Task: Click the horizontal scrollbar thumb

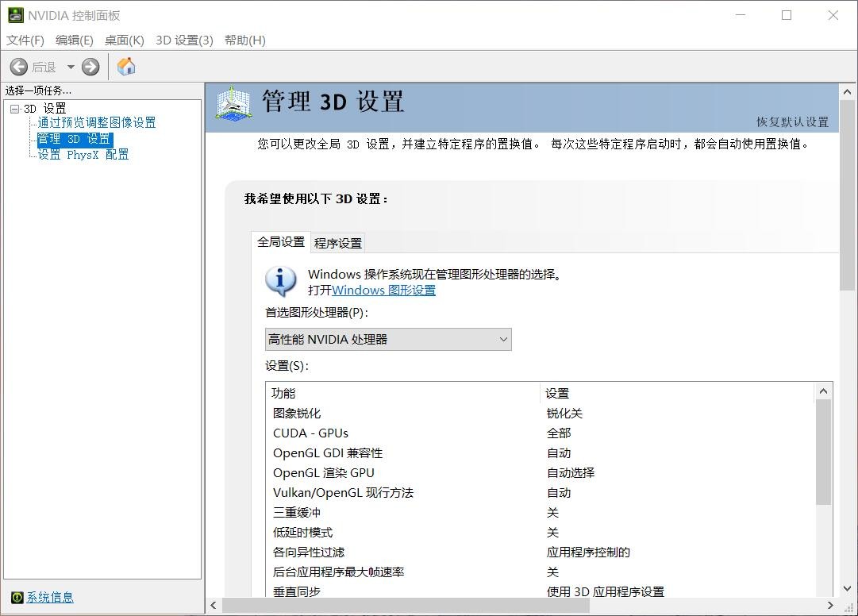Action: pos(406,605)
